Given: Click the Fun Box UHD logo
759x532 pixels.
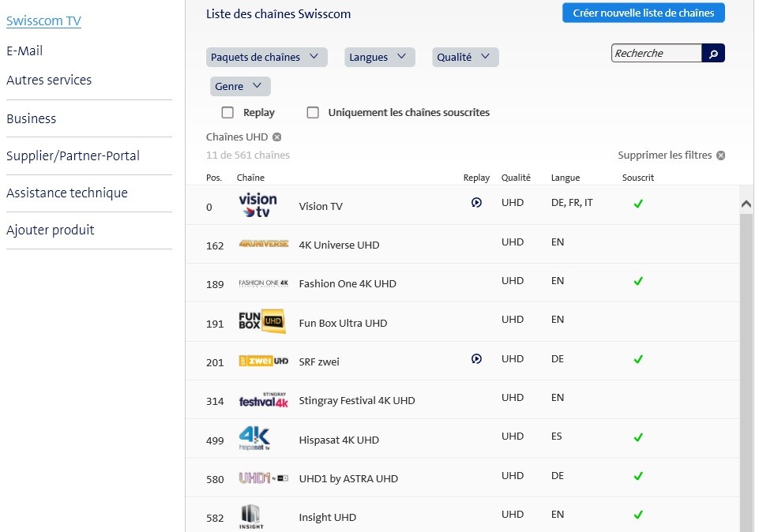Looking at the screenshot, I should click(x=262, y=322).
